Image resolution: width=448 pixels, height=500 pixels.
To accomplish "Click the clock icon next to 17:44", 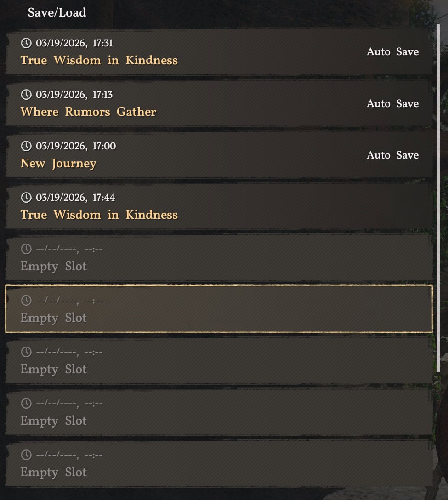I will 26,198.
